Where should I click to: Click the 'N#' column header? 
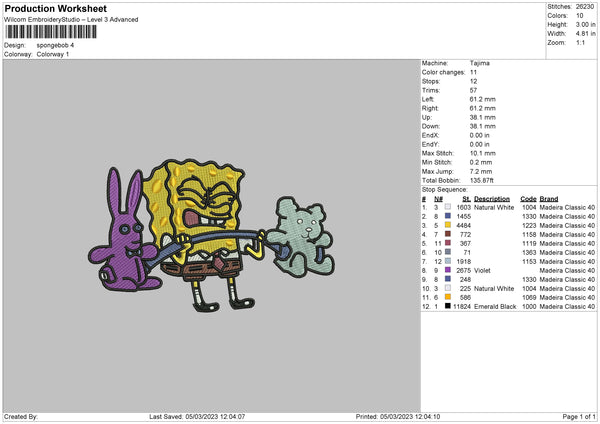[x=438, y=199]
